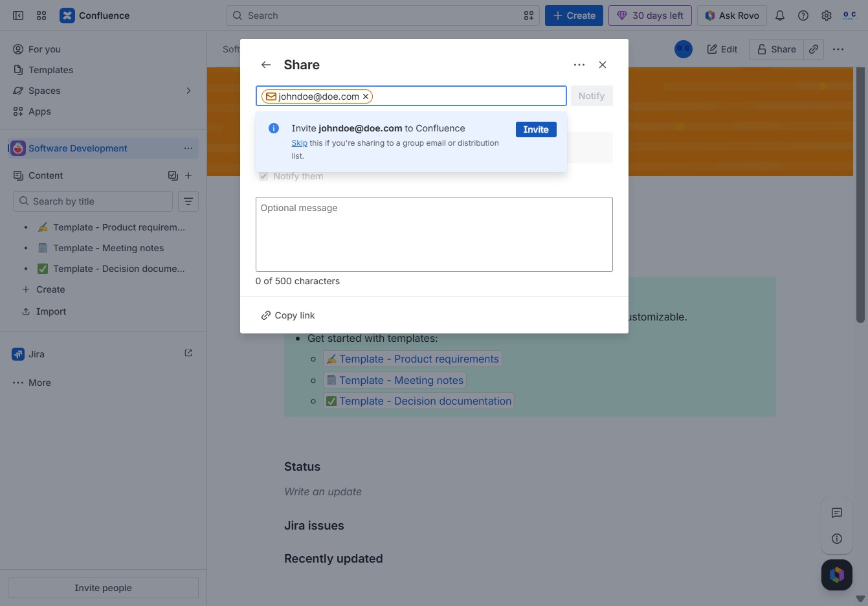Click the 30 days left trial button
The height and width of the screenshot is (606, 868).
click(x=650, y=16)
